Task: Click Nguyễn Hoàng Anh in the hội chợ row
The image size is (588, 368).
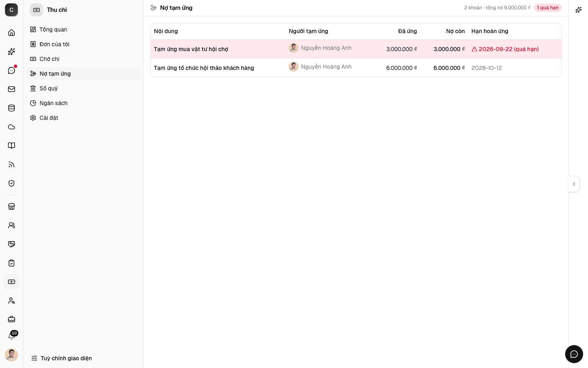Action: pyautogui.click(x=320, y=48)
